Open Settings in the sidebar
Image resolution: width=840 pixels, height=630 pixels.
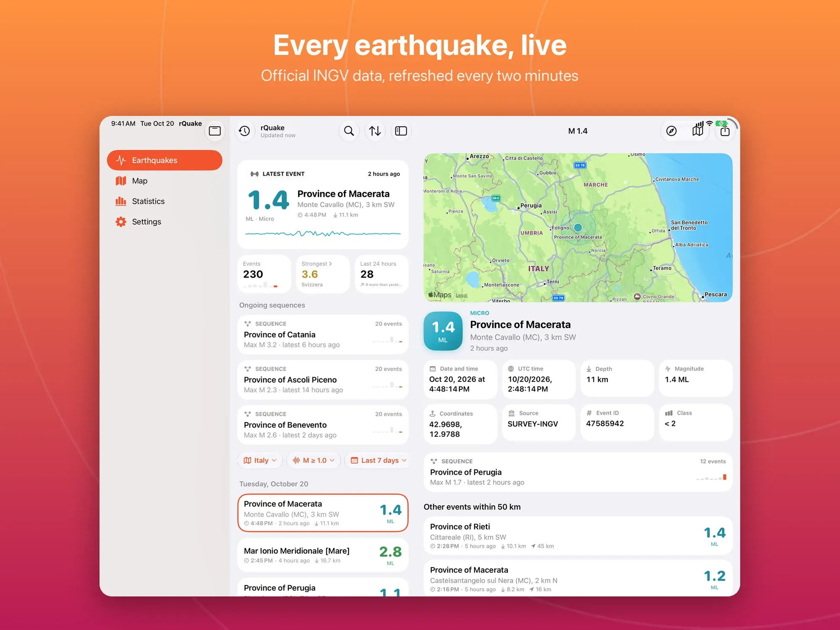(x=165, y=222)
